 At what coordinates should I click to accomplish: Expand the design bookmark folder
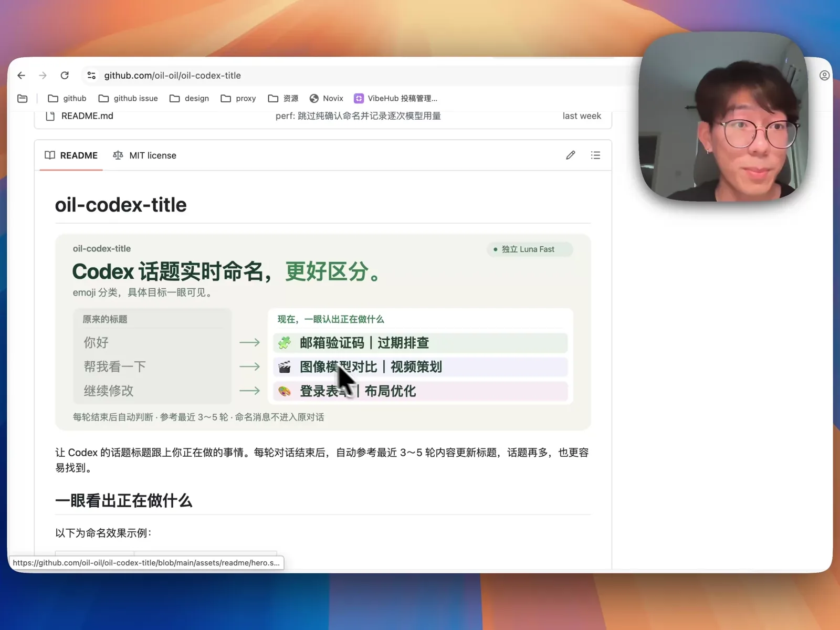tap(190, 99)
